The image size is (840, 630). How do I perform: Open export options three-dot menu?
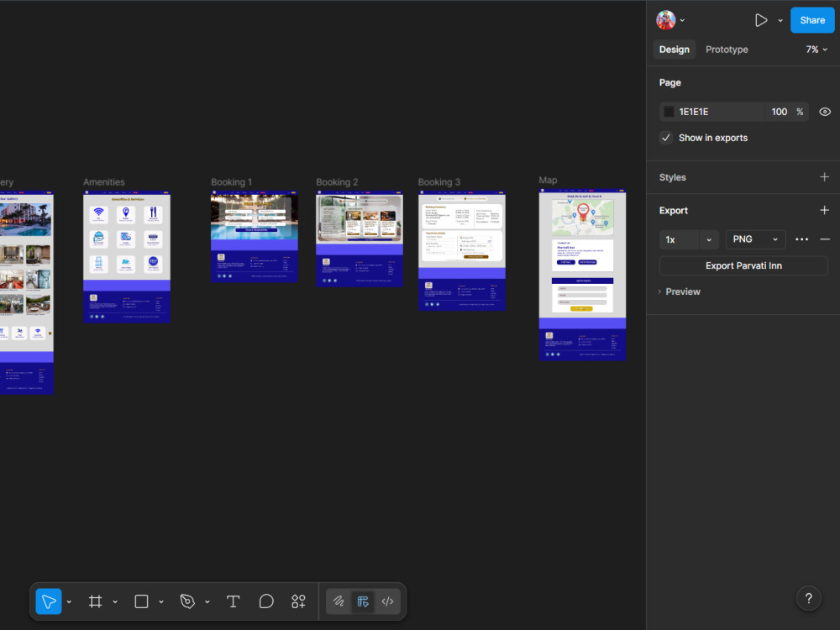pyautogui.click(x=801, y=239)
